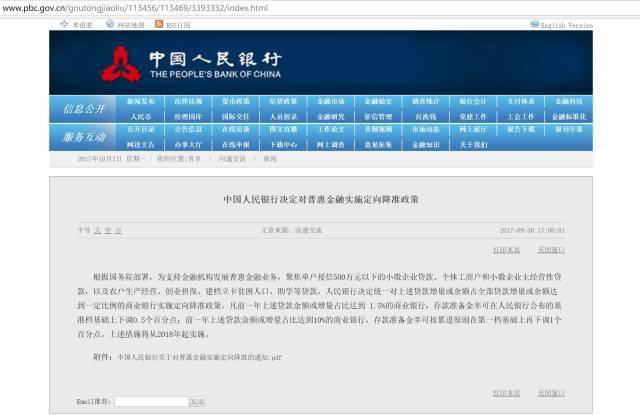Click 网上调查 in the navigation
Image resolution: width=640 pixels, height=415 pixels.
point(331,145)
